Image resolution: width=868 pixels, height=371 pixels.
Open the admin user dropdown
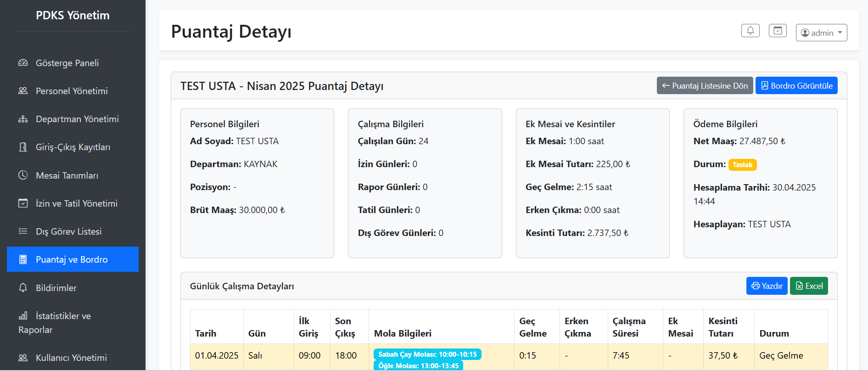tap(821, 33)
